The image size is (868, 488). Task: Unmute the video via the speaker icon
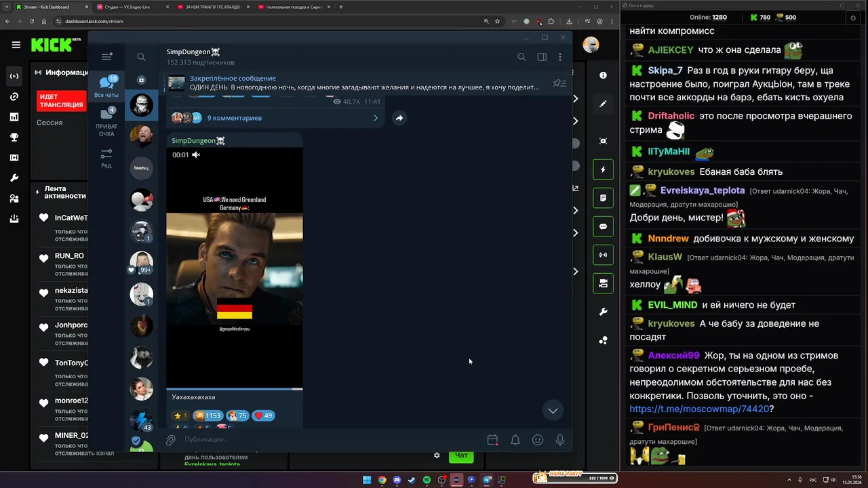pyautogui.click(x=196, y=155)
